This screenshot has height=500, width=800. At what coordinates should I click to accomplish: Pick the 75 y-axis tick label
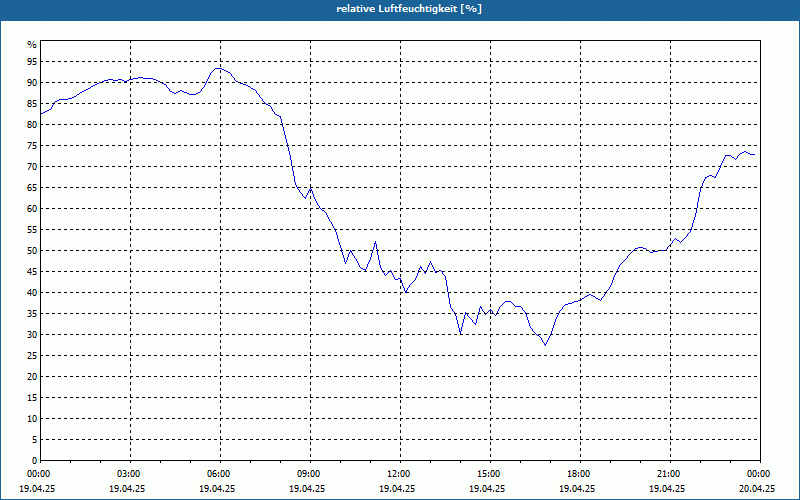32,145
